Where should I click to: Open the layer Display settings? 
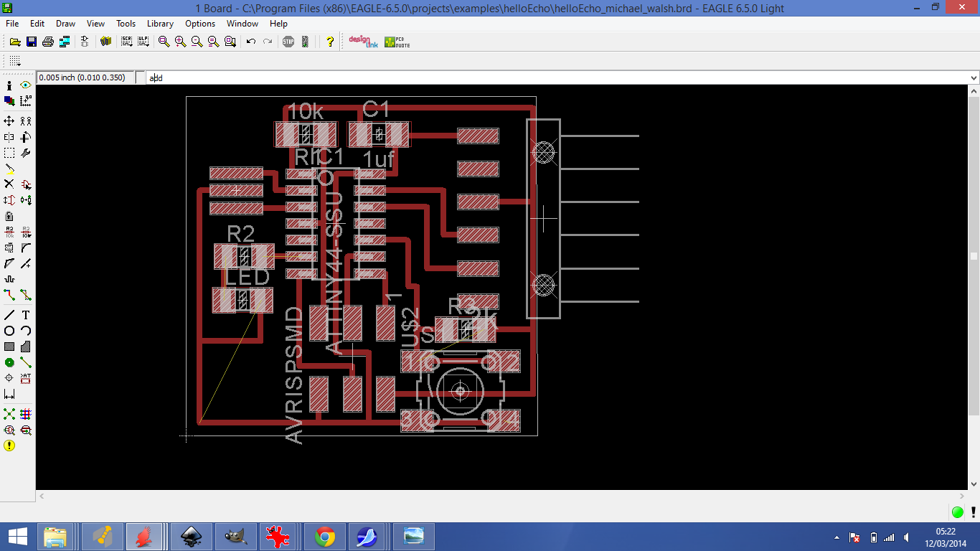pyautogui.click(x=9, y=101)
